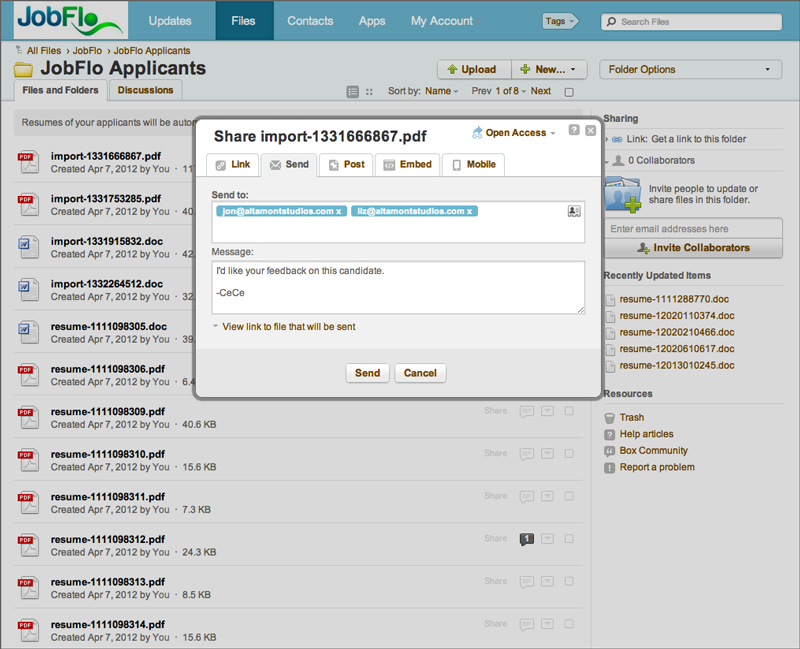Click the Box Community icon

tap(609, 451)
